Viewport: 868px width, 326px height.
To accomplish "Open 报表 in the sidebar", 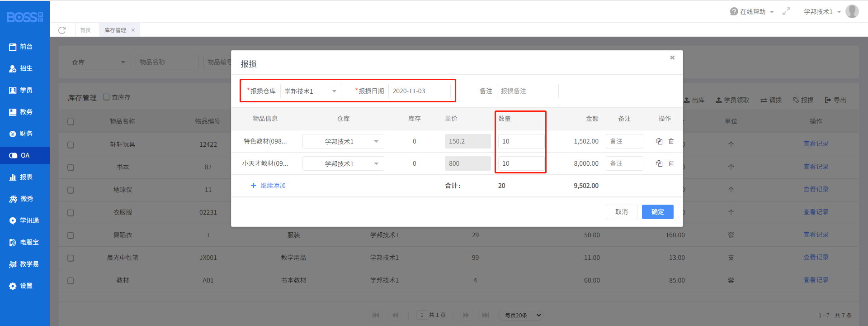I will pos(25,177).
